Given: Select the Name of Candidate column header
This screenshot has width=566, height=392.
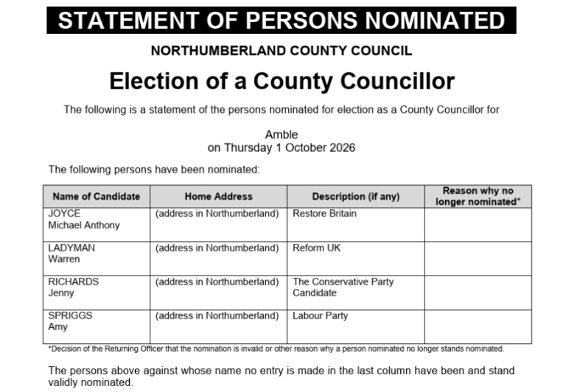Looking at the screenshot, I should click(97, 196).
